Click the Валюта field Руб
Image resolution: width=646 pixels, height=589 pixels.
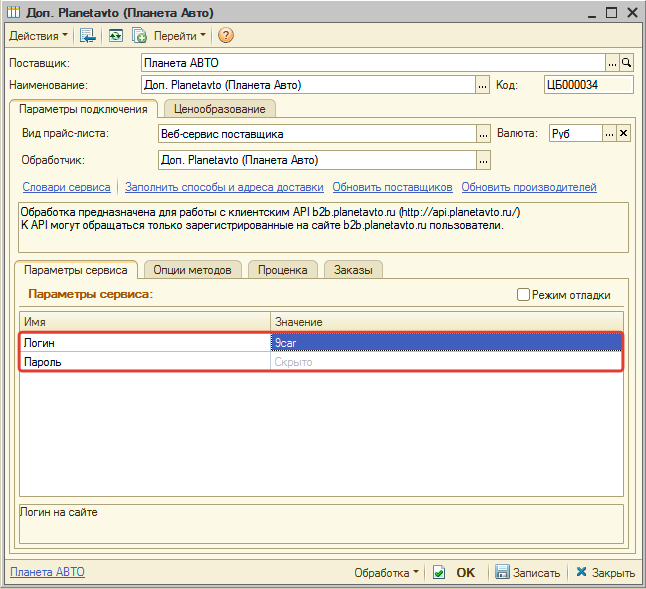576,133
